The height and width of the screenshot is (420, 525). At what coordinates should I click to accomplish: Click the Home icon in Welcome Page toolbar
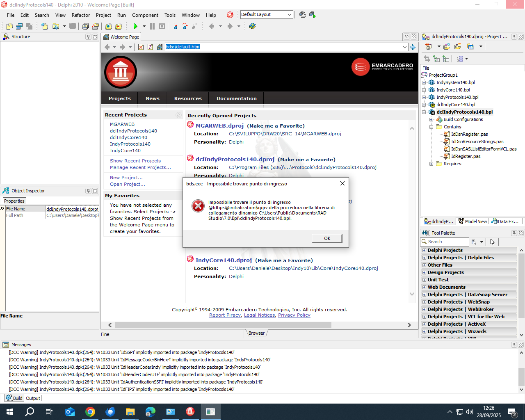point(160,47)
